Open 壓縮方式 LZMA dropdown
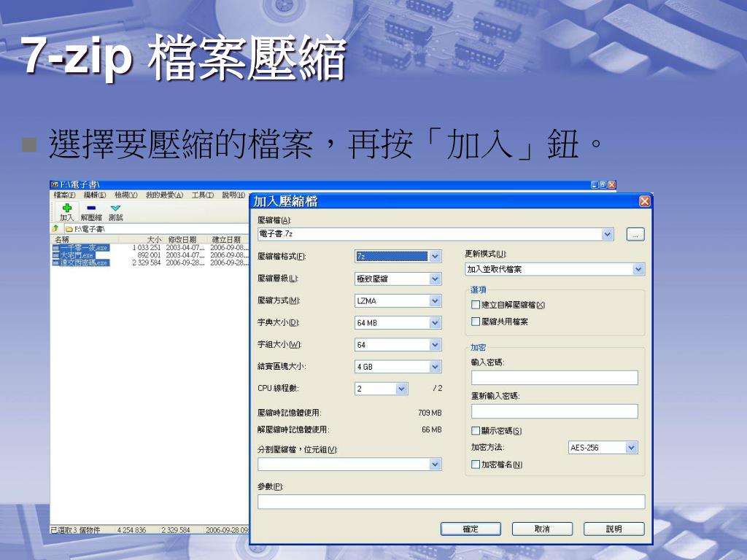The width and height of the screenshot is (747, 560). coord(435,300)
